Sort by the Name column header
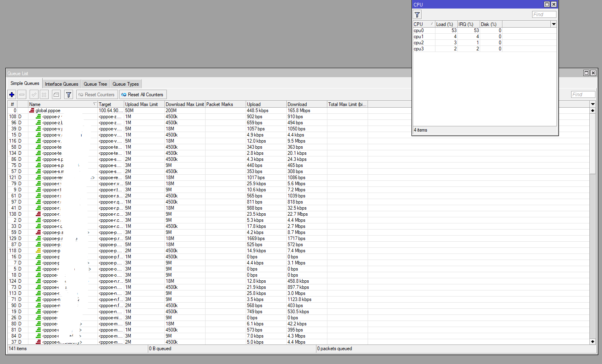Image resolution: width=602 pixels, height=364 pixels. click(63, 104)
